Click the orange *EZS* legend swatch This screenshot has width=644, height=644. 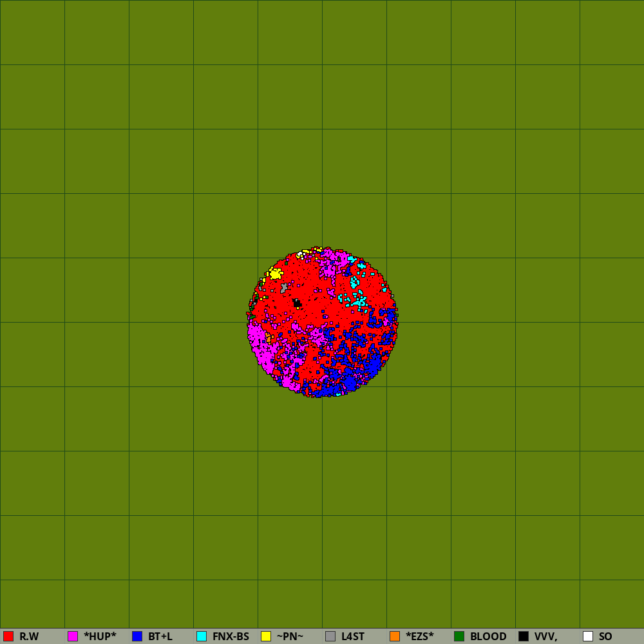coord(395,636)
